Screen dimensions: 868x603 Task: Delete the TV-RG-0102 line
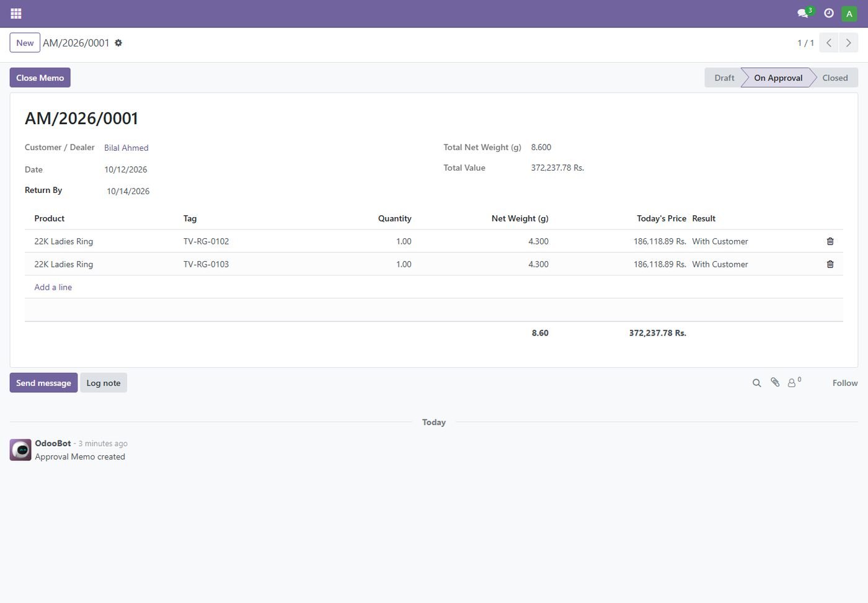point(830,241)
